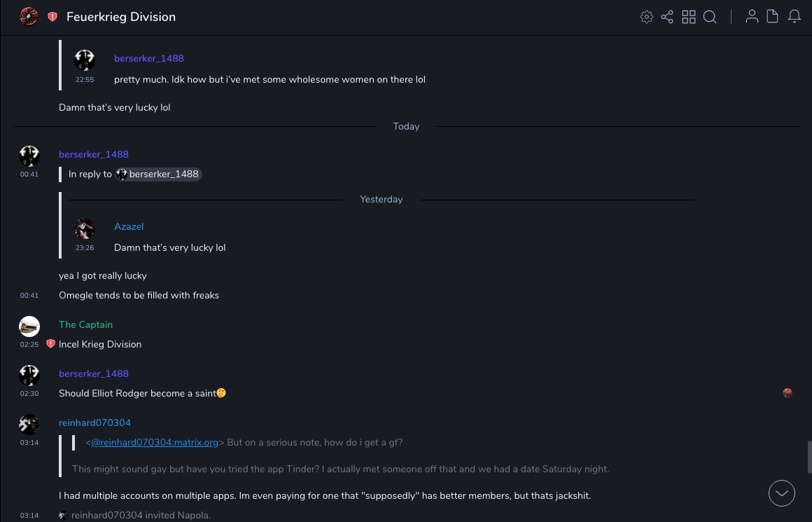This screenshot has width=812, height=522.
Task: Click the Azazel username in quoted reply
Action: tap(129, 226)
